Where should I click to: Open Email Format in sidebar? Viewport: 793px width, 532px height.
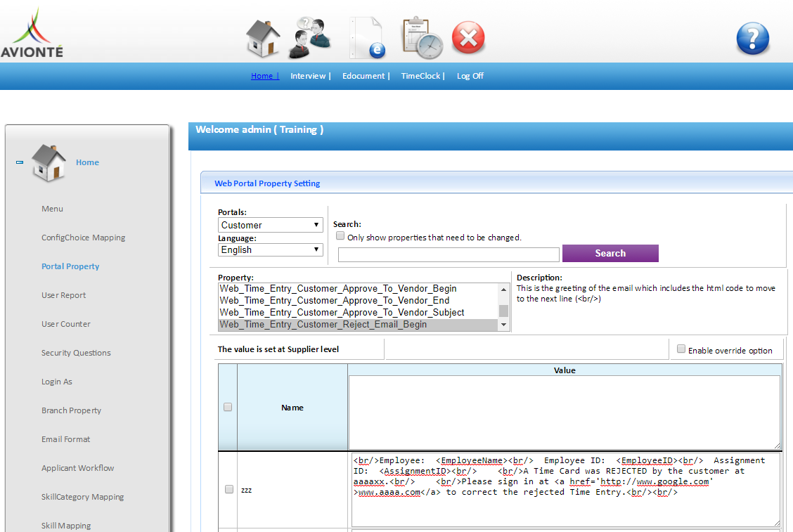[66, 439]
